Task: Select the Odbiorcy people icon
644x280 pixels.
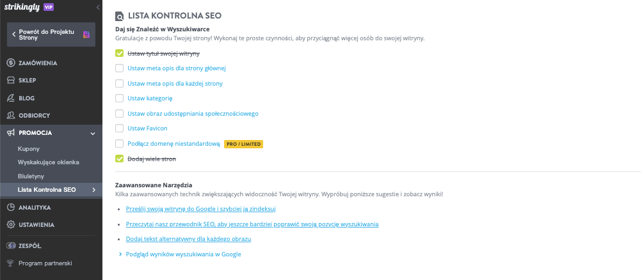Action: point(11,116)
